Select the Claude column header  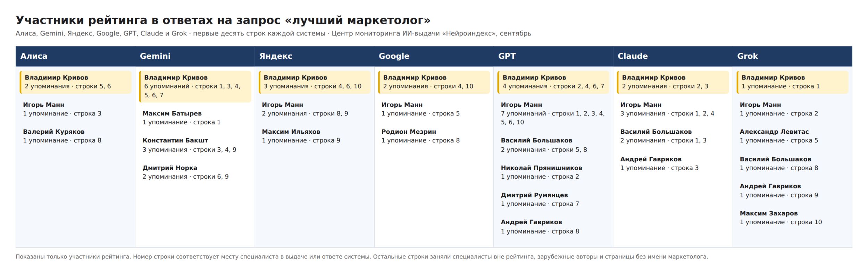click(x=673, y=56)
